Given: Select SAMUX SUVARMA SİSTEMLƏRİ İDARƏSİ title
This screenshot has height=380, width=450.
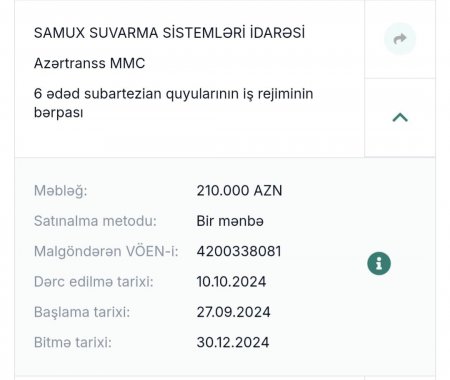Looking at the screenshot, I should click(169, 33).
